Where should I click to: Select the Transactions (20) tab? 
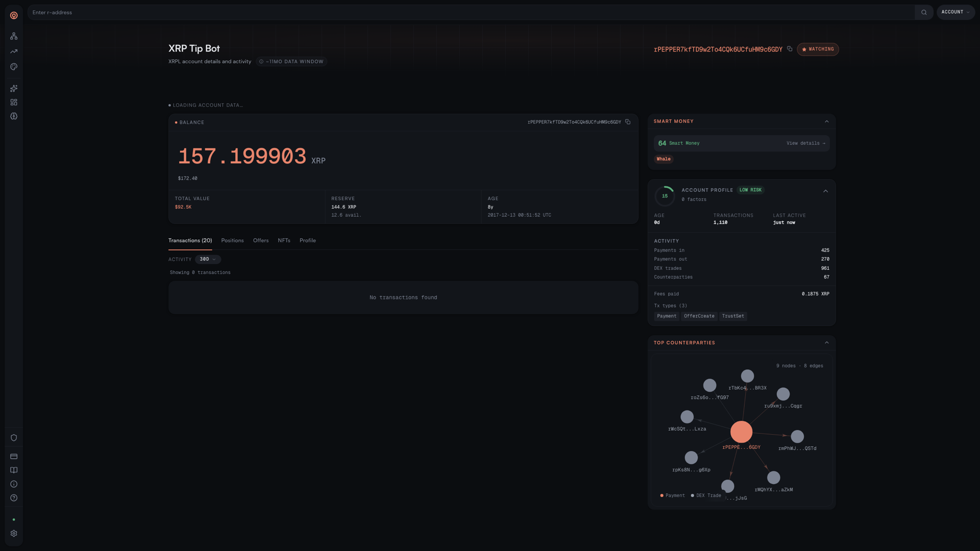tap(190, 241)
